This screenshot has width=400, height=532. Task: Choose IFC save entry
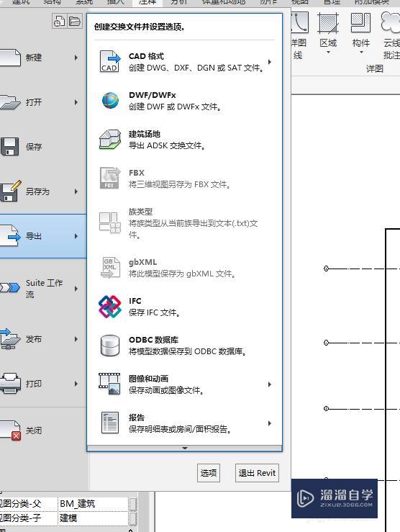click(x=184, y=307)
